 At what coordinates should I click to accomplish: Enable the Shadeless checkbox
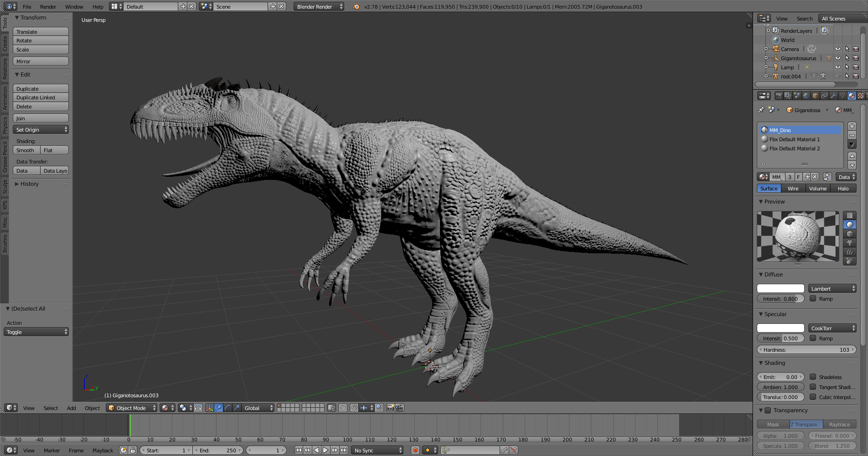click(813, 377)
